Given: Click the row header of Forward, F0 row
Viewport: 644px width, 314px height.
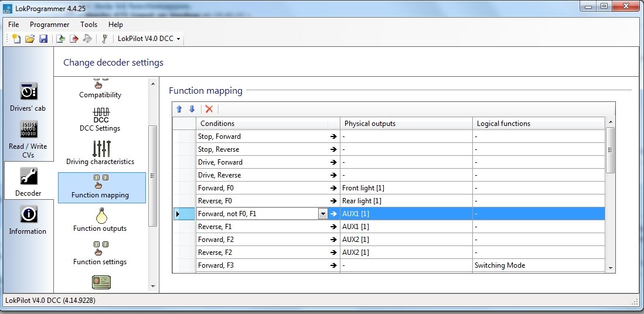Looking at the screenshot, I should click(x=184, y=188).
